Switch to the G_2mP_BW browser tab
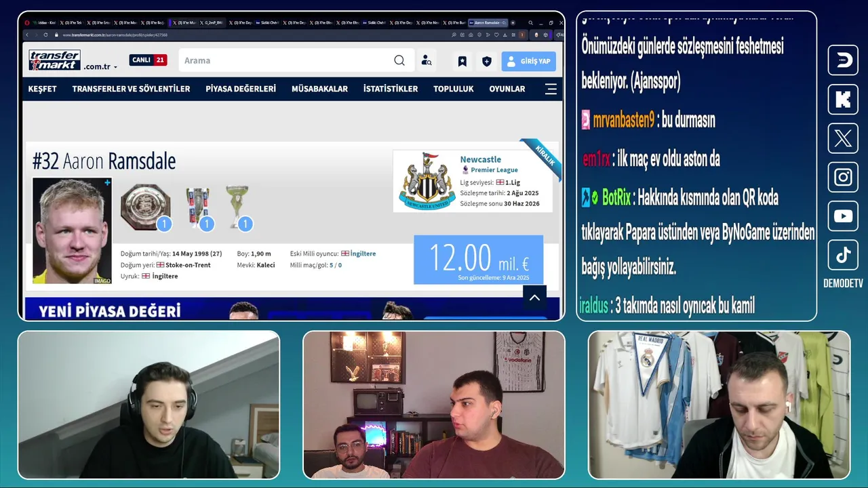This screenshot has height=488, width=868. tap(212, 22)
